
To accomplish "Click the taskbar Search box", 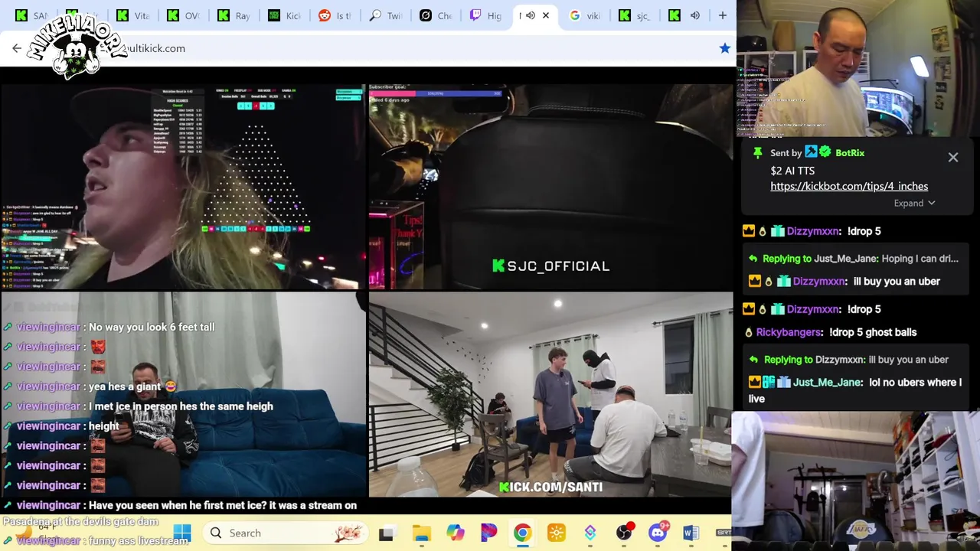I will point(285,533).
